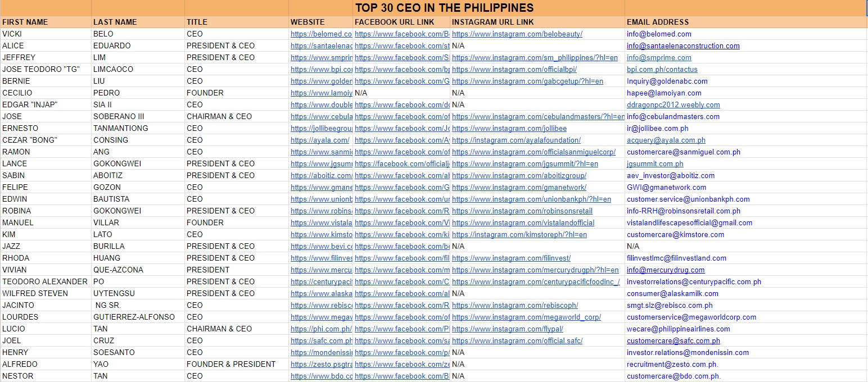The image size is (868, 382).
Task: Select the cell CEZAR "BONG"
Action: [46, 140]
